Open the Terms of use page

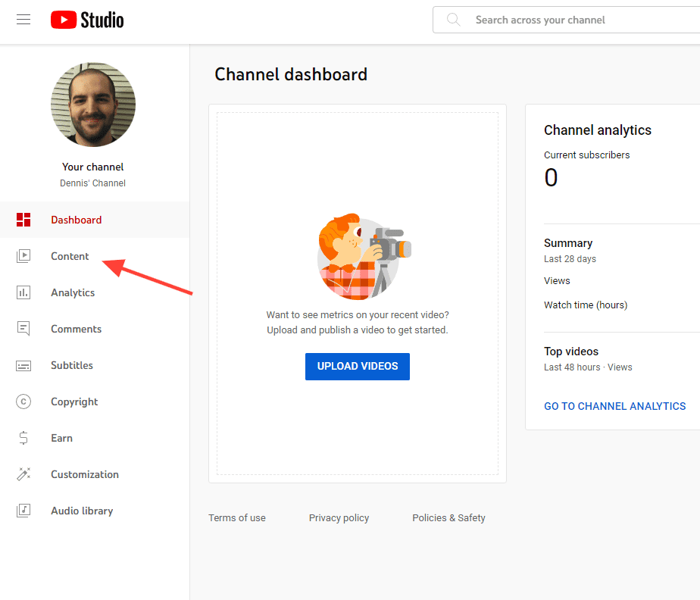coord(236,517)
